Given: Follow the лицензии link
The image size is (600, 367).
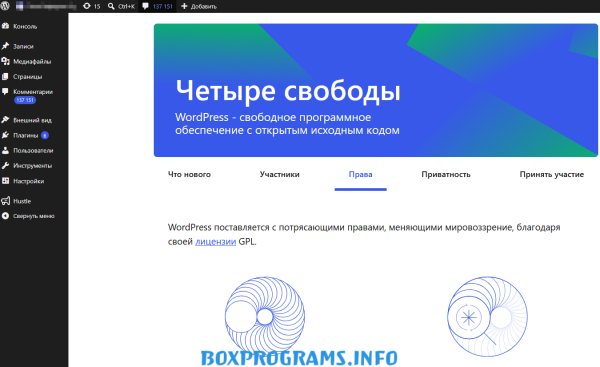Looking at the screenshot, I should point(215,241).
